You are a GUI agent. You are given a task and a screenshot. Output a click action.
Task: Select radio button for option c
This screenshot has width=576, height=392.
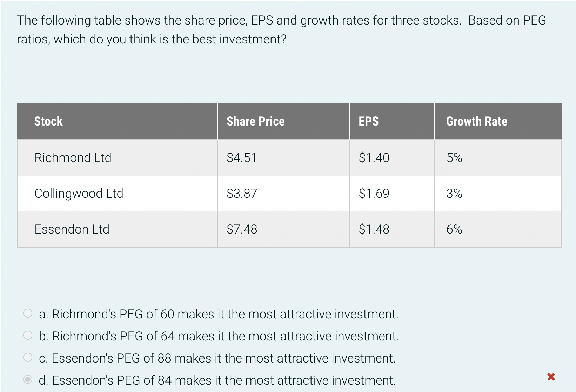pyautogui.click(x=27, y=357)
